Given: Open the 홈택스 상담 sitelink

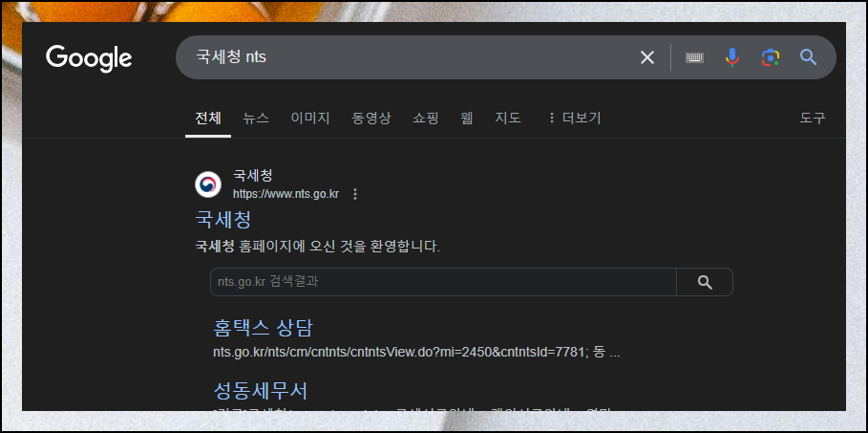Looking at the screenshot, I should [263, 328].
